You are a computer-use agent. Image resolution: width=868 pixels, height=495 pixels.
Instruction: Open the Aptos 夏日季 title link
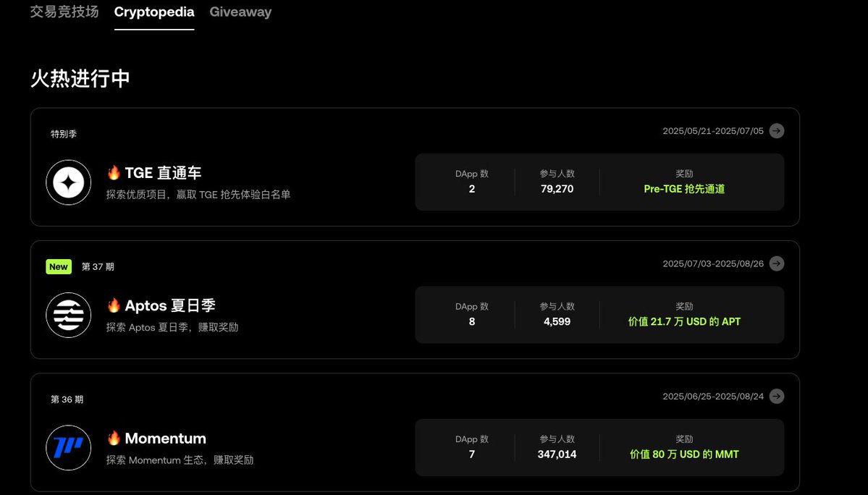point(170,306)
